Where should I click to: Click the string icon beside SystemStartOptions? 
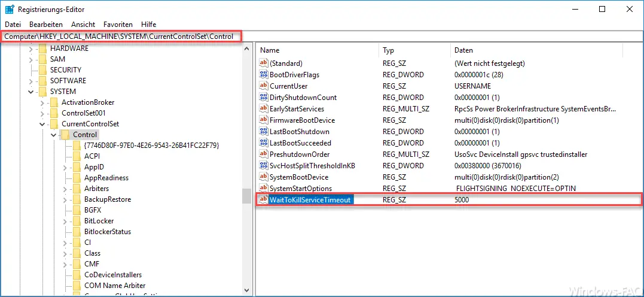pyautogui.click(x=264, y=189)
